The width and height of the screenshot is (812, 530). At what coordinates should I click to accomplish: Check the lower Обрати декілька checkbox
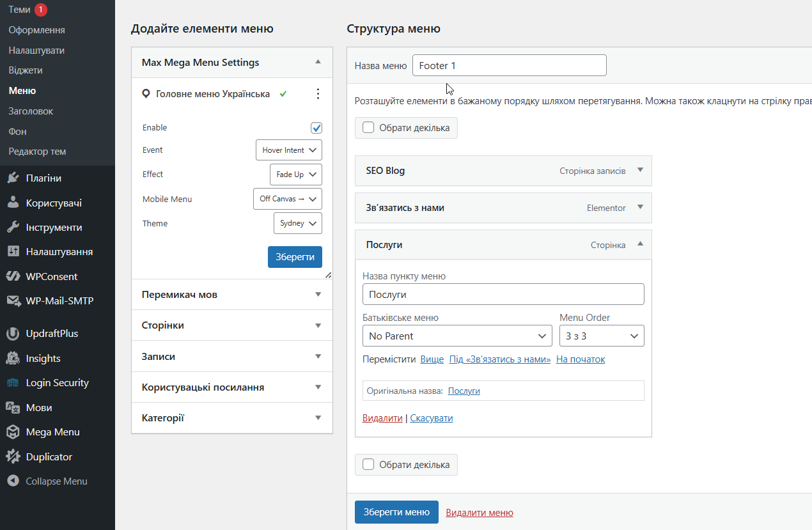tap(368, 465)
